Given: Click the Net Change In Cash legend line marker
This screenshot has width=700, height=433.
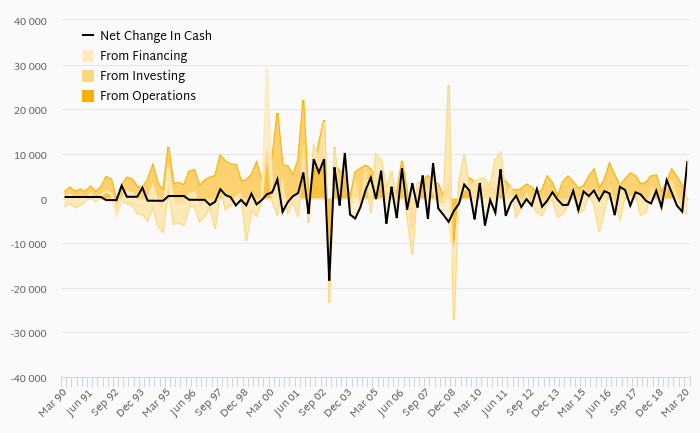Looking at the screenshot, I should 88,36.
